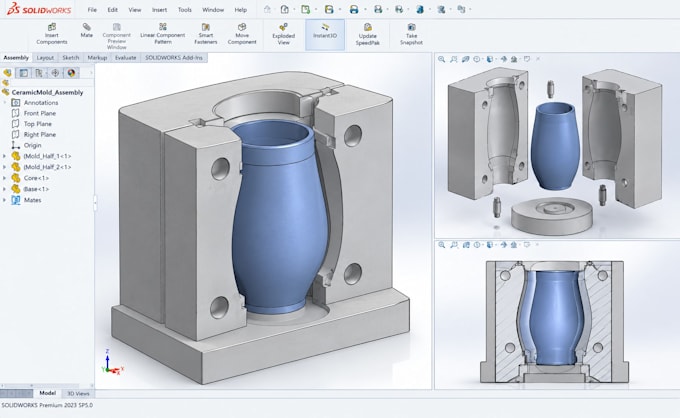680x418 pixels.
Task: Expand more manager tabs arrow
Action: pos(91,73)
